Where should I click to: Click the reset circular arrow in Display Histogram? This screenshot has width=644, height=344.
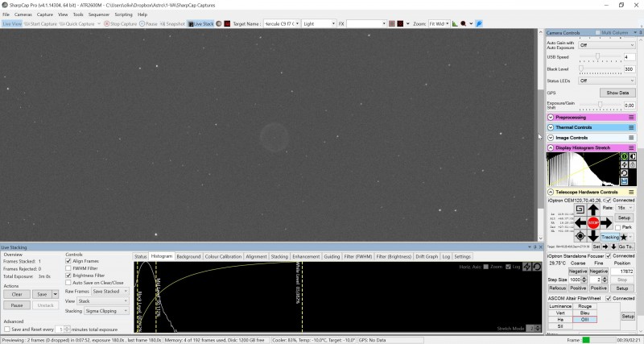click(x=625, y=173)
